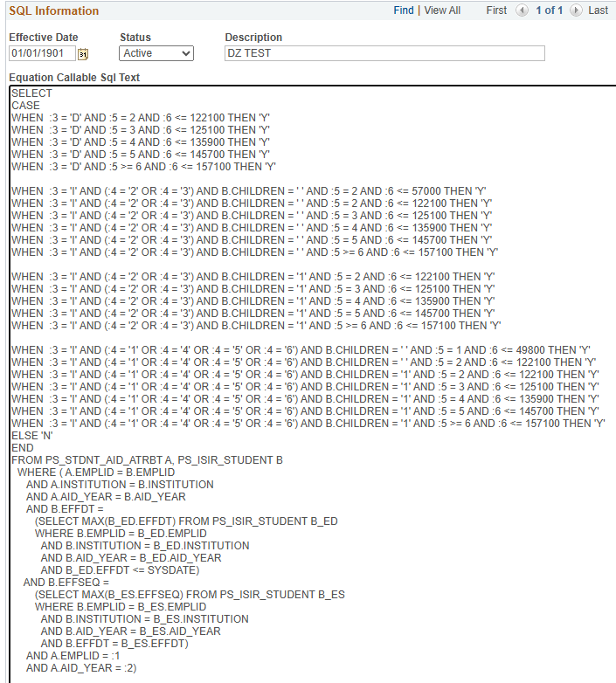Click the 'D' line with :6 <= 135900
Image resolution: width=616 pixels, height=683 pixels.
pyautogui.click(x=141, y=142)
